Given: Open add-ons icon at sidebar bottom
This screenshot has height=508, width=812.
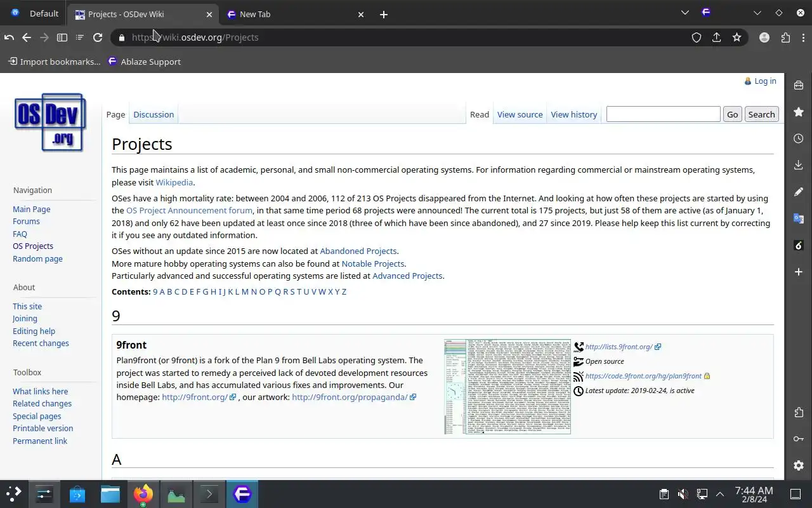Looking at the screenshot, I should point(799,412).
